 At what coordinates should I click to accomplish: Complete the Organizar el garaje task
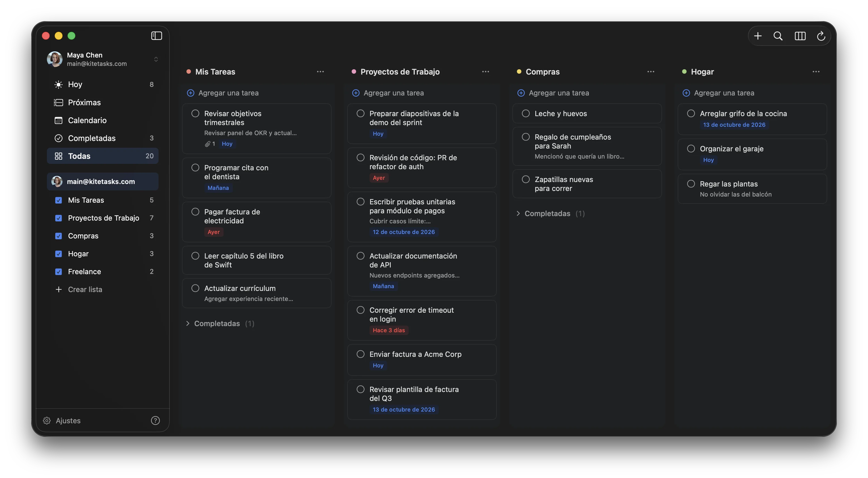[x=691, y=149]
